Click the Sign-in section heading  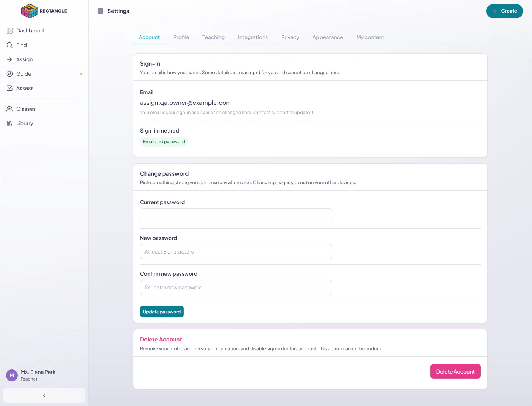click(x=150, y=64)
